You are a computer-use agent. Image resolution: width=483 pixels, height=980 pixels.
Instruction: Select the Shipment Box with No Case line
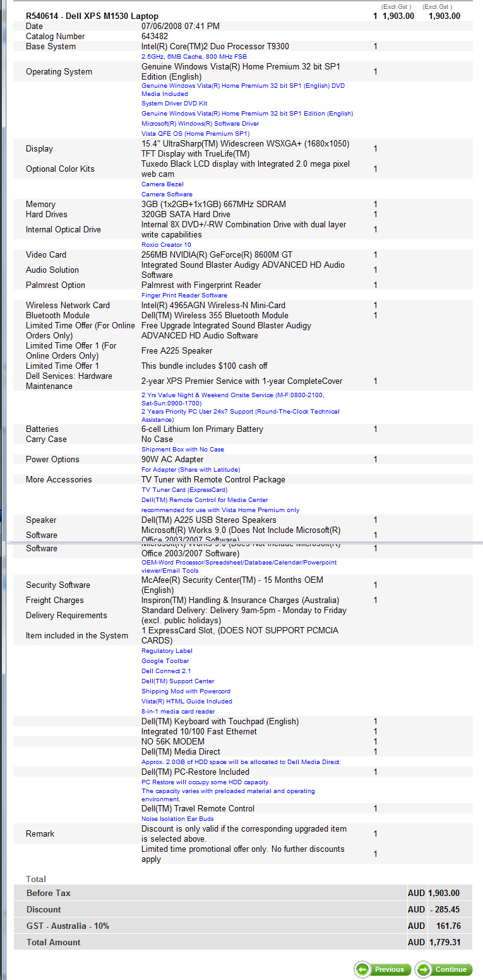click(x=182, y=449)
